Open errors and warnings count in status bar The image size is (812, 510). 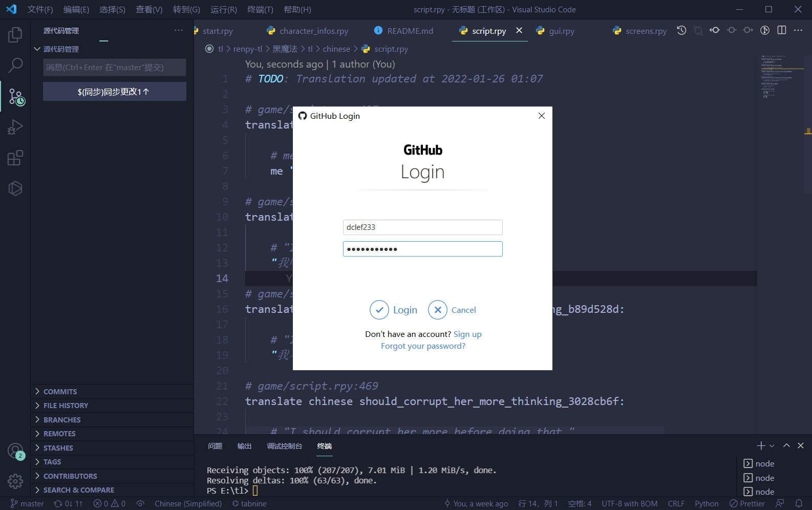tap(109, 504)
